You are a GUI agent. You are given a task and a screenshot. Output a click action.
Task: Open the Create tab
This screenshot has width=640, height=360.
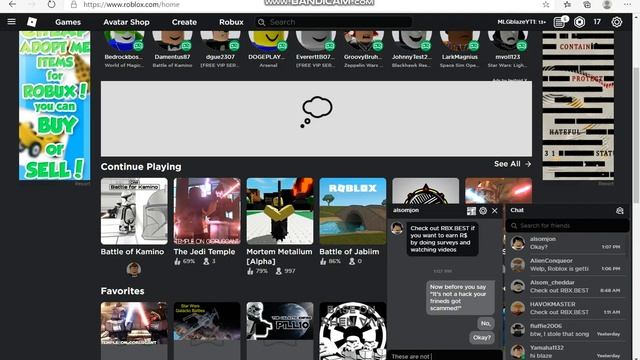(x=184, y=22)
